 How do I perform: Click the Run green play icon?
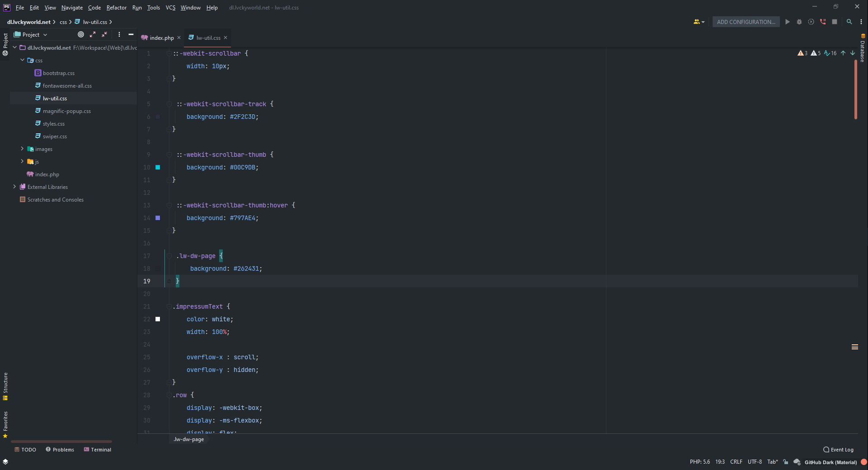[788, 22]
